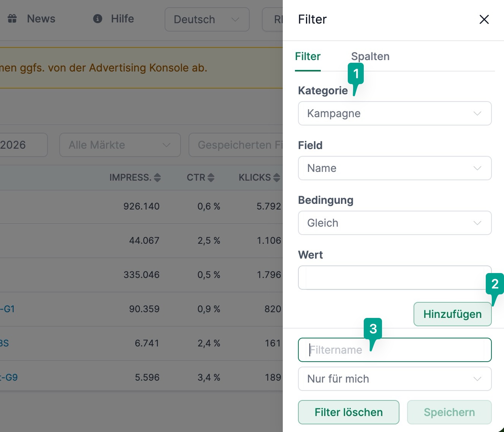The image size is (504, 432).
Task: Sort by CTR column arrows
Action: coord(211,178)
